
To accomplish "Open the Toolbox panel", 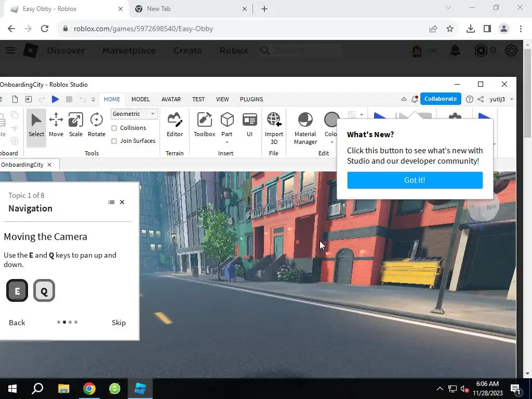I will coord(204,125).
